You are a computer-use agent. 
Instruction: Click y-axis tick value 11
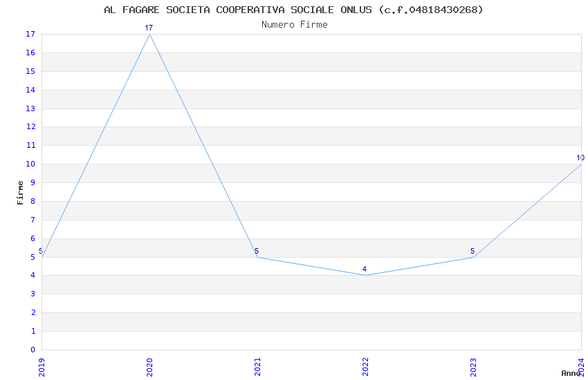30,145
